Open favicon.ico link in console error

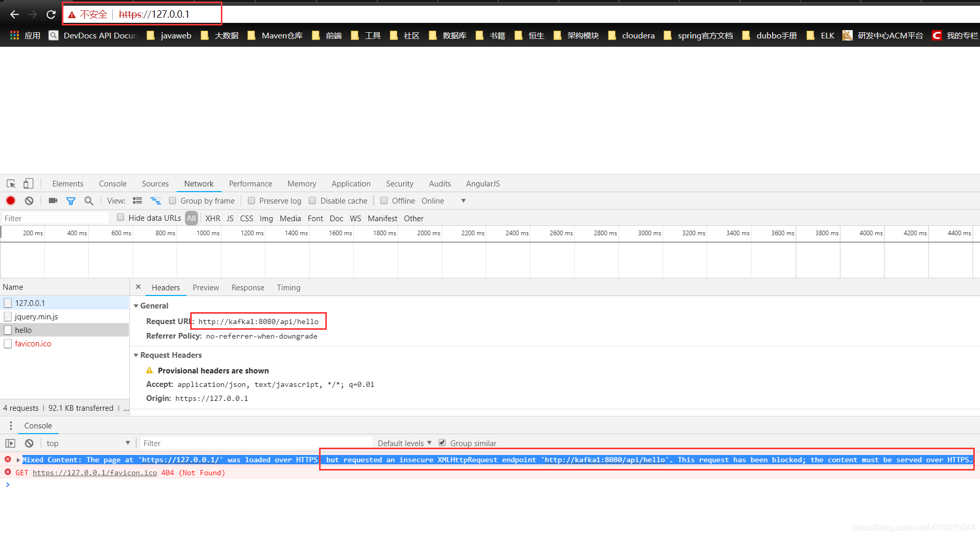click(x=95, y=473)
